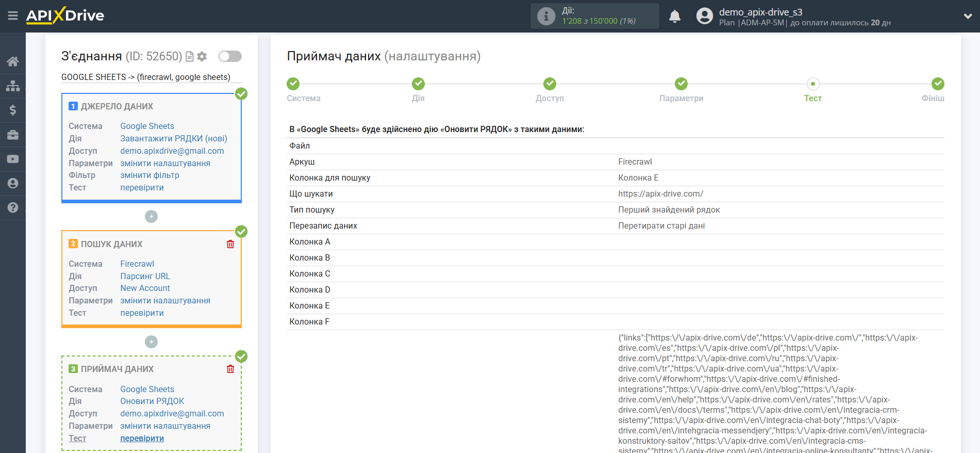Open the connections sitemap sidebar icon

click(13, 86)
